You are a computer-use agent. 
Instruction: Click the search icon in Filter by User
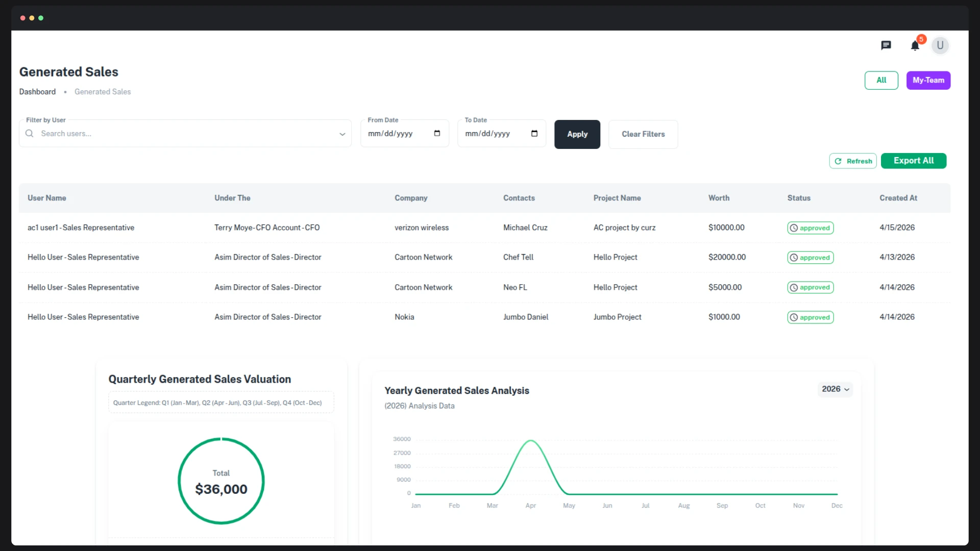click(x=30, y=134)
